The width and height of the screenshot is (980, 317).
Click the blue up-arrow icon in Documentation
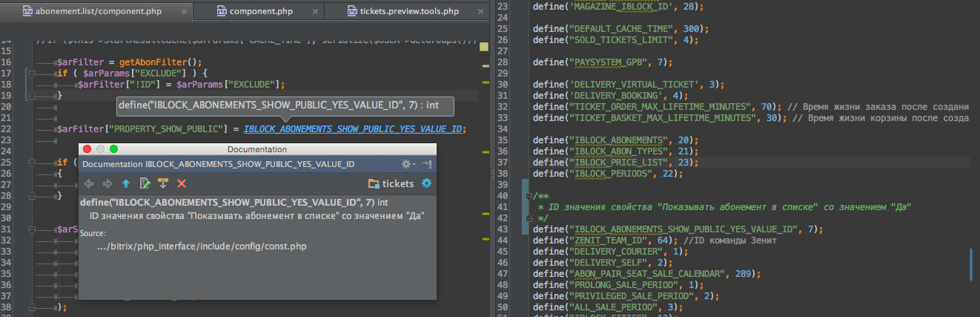(x=126, y=183)
